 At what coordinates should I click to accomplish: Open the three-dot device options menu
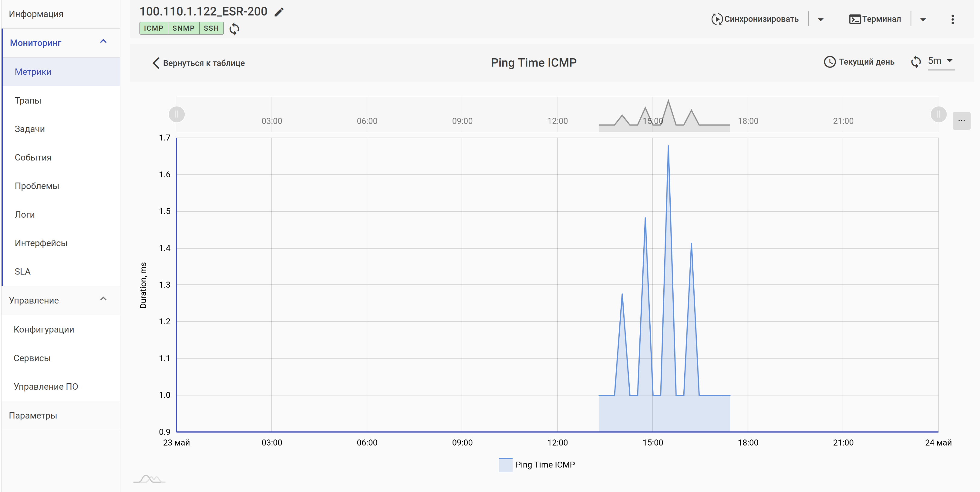pos(952,19)
